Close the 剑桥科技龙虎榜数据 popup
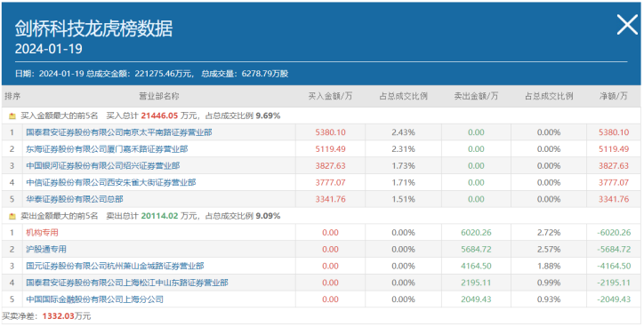The image size is (644, 327). coord(627,25)
